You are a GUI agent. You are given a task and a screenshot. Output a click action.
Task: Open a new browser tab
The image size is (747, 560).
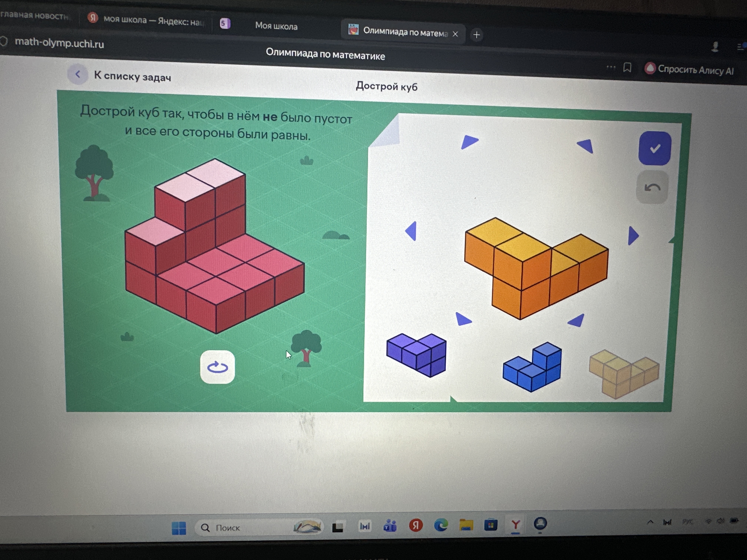(476, 35)
